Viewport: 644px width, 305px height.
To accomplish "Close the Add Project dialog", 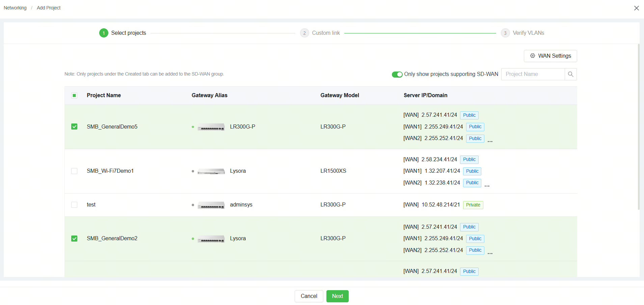I will [636, 8].
